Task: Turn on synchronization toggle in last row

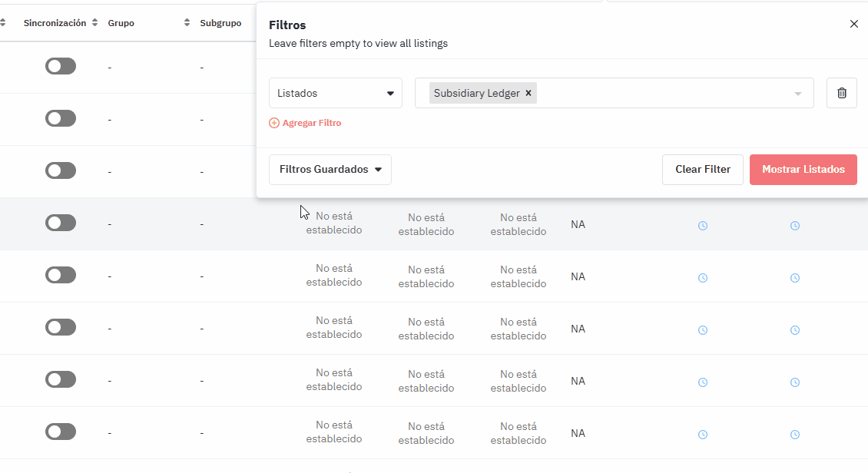Action: point(61,432)
